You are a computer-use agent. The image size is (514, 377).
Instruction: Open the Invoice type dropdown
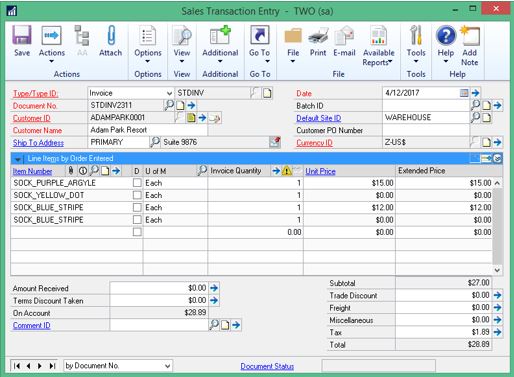tap(169, 93)
